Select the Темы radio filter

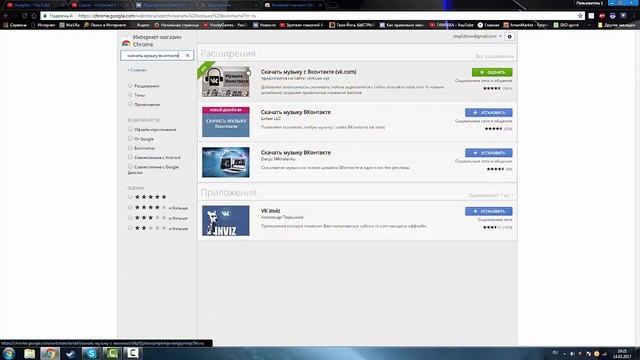[130, 95]
